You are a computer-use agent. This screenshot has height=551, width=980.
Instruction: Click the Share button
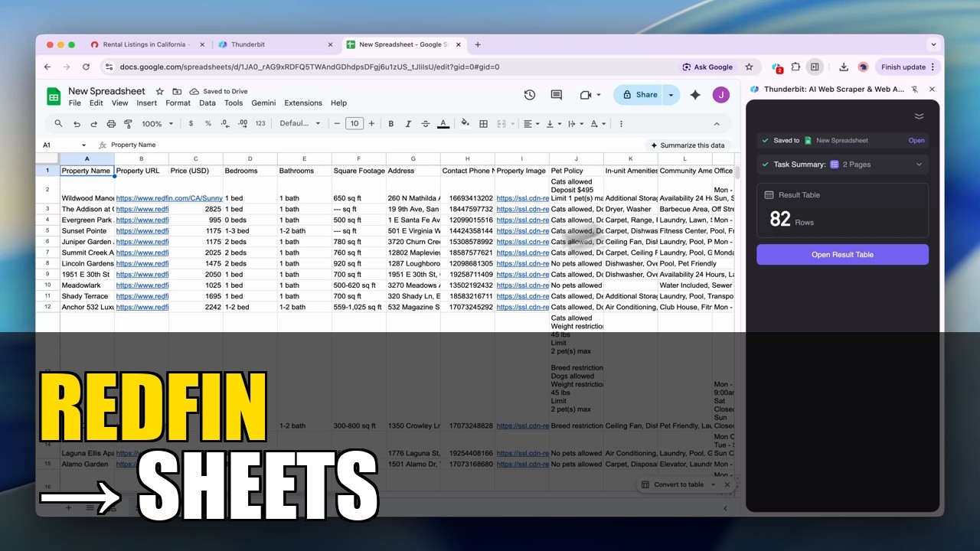click(639, 95)
